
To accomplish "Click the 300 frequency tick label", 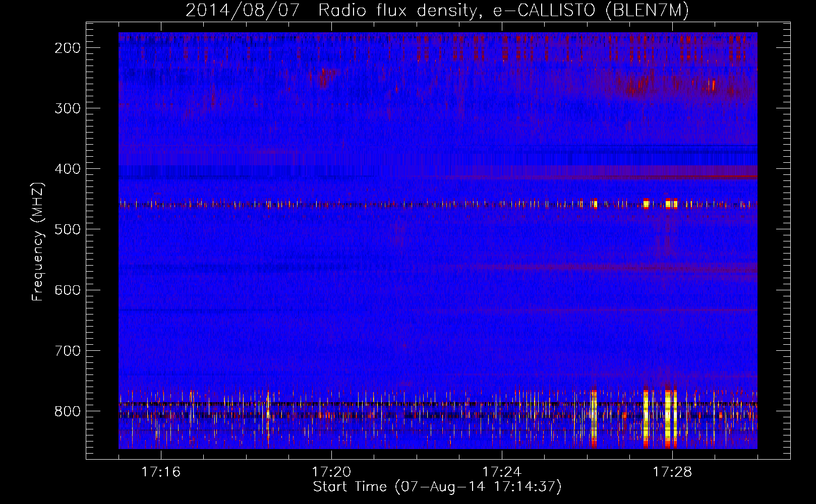I will point(68,108).
